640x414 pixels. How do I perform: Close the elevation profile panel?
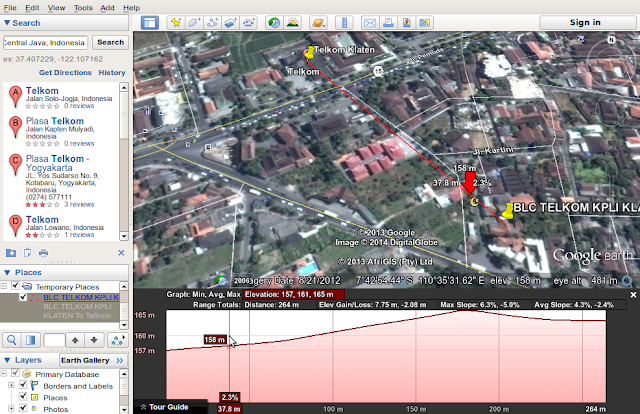tap(633, 294)
